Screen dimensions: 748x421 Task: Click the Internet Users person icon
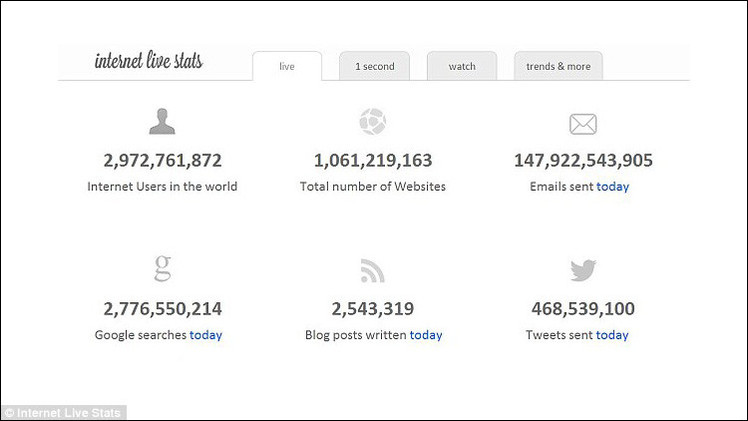162,122
